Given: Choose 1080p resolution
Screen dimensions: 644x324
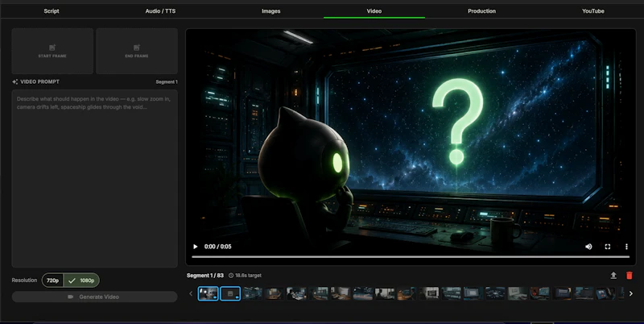Looking at the screenshot, I should click(81, 280).
